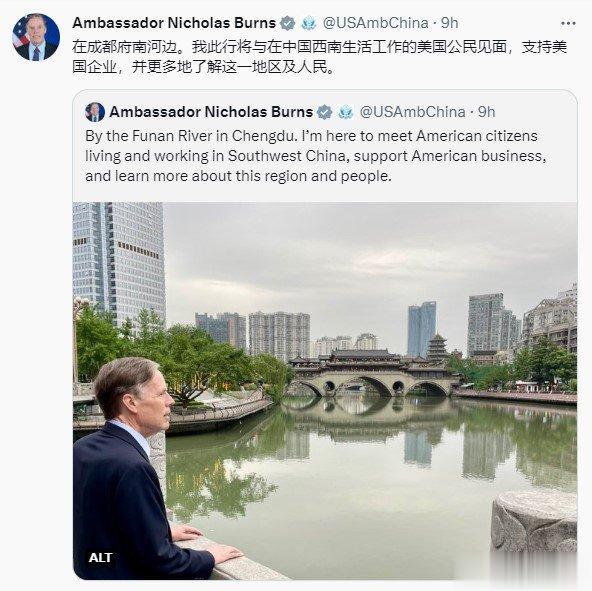Open the ALT image description badge

[100, 557]
